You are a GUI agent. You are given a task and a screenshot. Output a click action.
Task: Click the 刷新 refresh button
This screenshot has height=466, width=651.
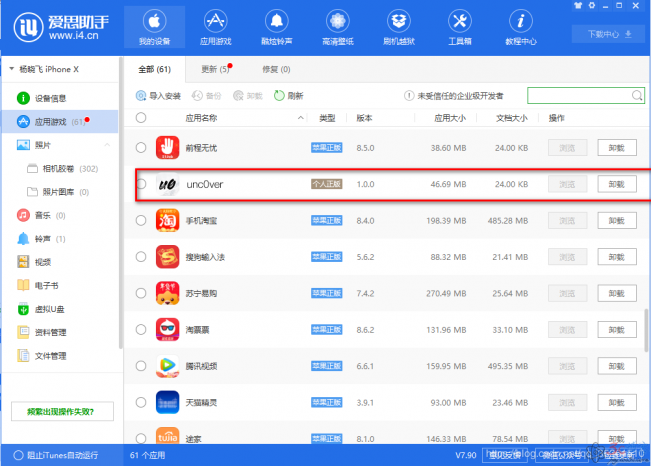289,96
